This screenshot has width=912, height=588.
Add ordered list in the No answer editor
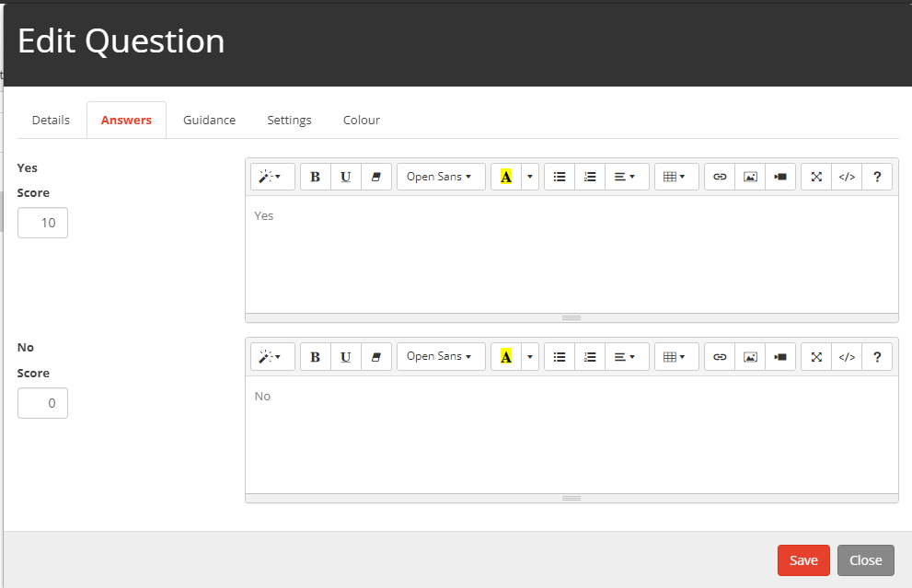[x=590, y=357]
